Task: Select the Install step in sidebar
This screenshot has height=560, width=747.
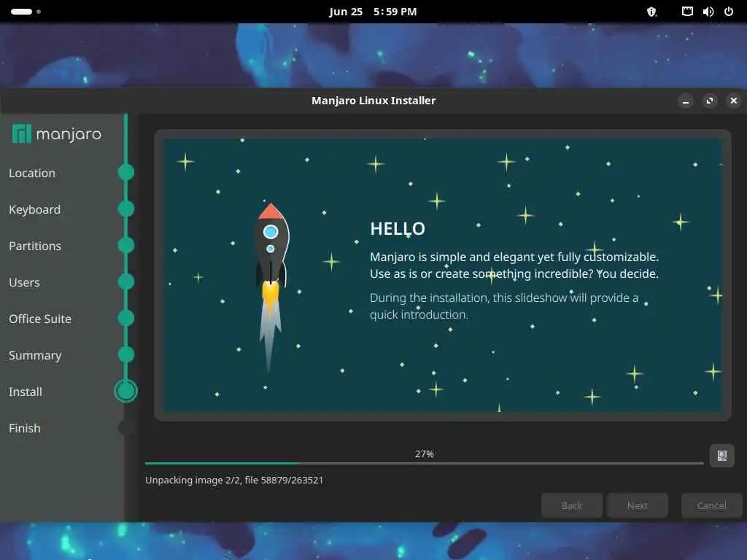Action: tap(26, 392)
